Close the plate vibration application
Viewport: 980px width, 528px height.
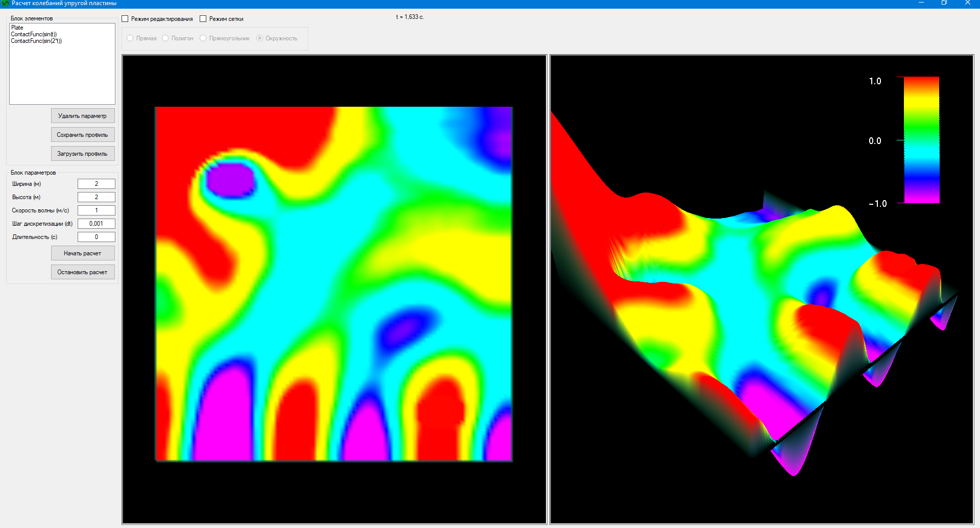tap(968, 3)
